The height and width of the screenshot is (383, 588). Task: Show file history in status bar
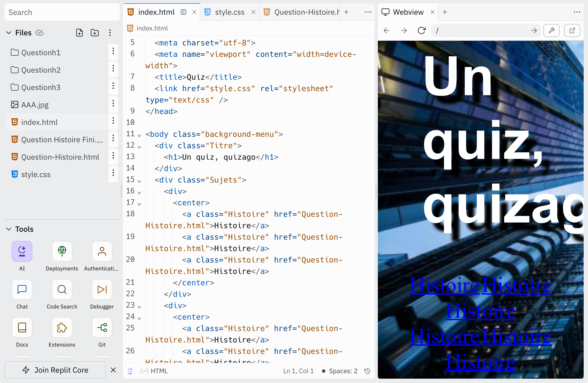367,371
